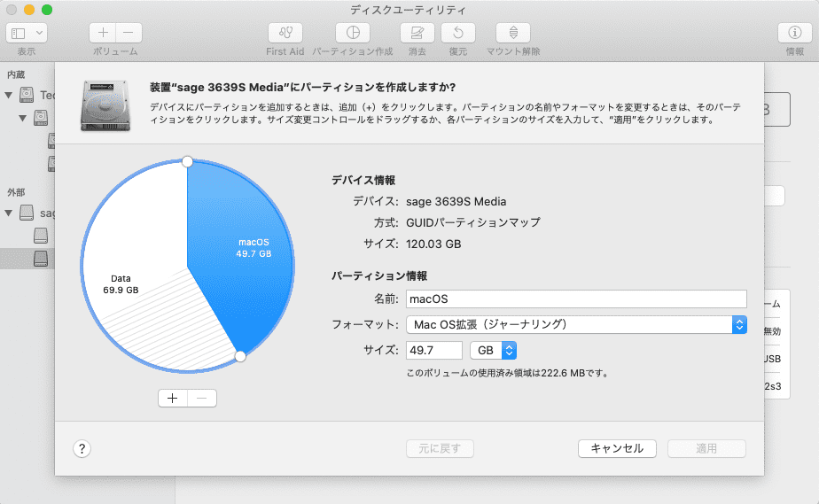This screenshot has width=819, height=504.
Task: Click the 名前 field containing macOS
Action: [576, 299]
